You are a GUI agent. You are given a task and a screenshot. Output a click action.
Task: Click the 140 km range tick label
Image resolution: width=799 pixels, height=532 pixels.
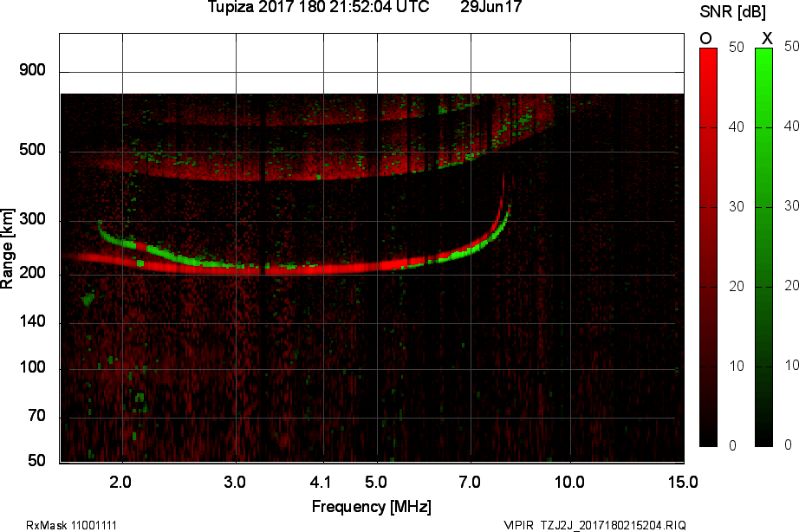tap(32, 321)
